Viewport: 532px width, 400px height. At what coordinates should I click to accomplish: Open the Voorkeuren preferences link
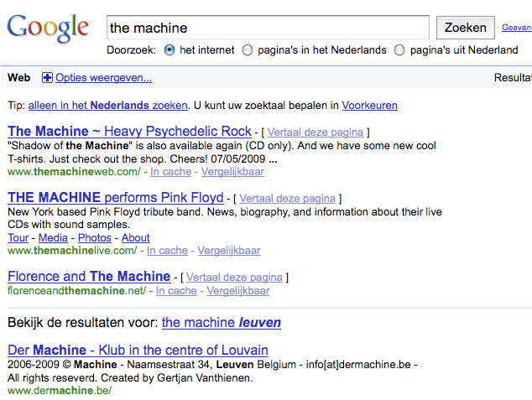click(x=369, y=106)
